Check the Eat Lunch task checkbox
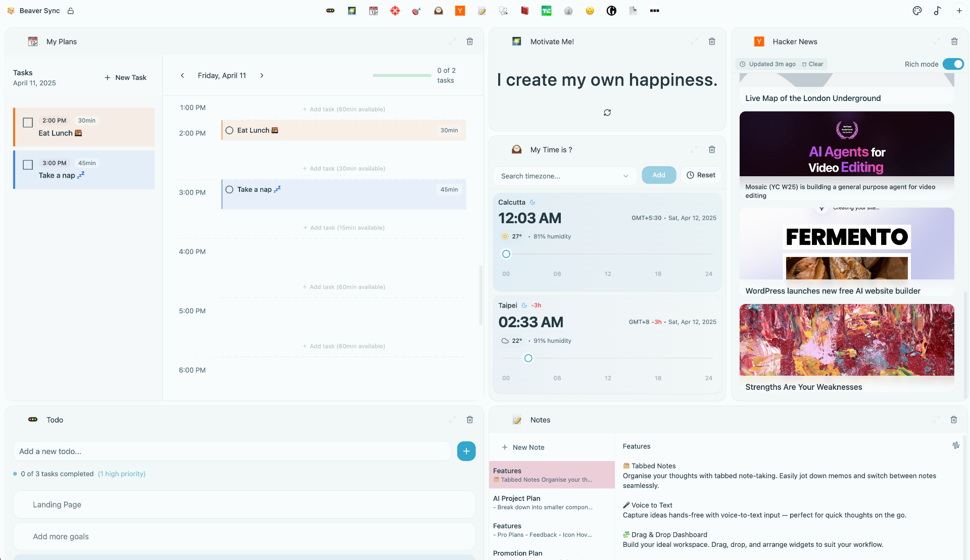The height and width of the screenshot is (560, 970). [x=28, y=122]
